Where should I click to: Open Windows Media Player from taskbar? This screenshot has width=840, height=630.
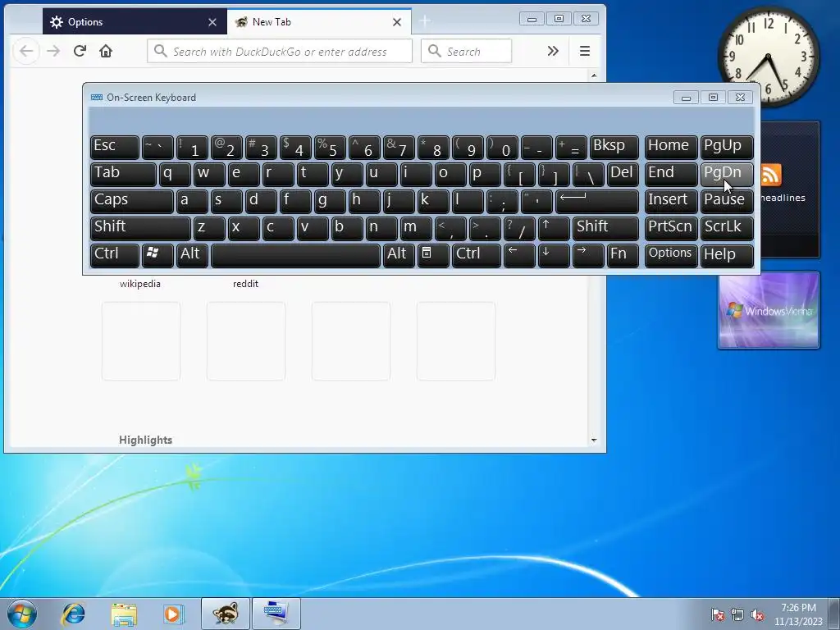pyautogui.click(x=174, y=614)
